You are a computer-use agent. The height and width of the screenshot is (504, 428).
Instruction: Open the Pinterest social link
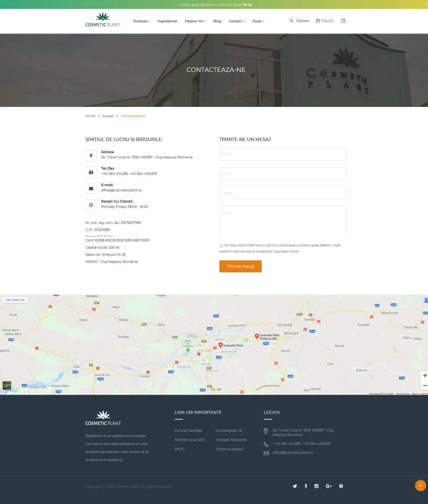(x=341, y=486)
